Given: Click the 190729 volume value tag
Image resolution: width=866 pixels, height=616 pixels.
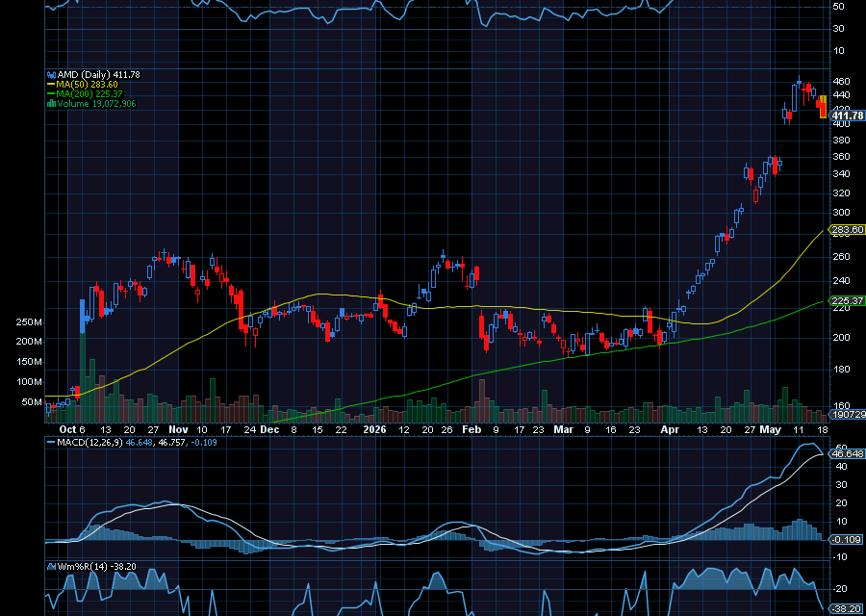Looking at the screenshot, I should pyautogui.click(x=848, y=414).
